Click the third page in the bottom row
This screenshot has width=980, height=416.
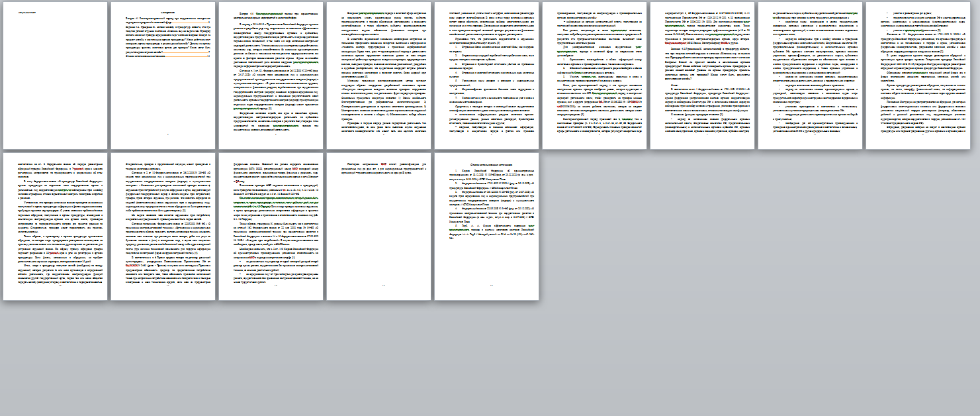click(271, 227)
